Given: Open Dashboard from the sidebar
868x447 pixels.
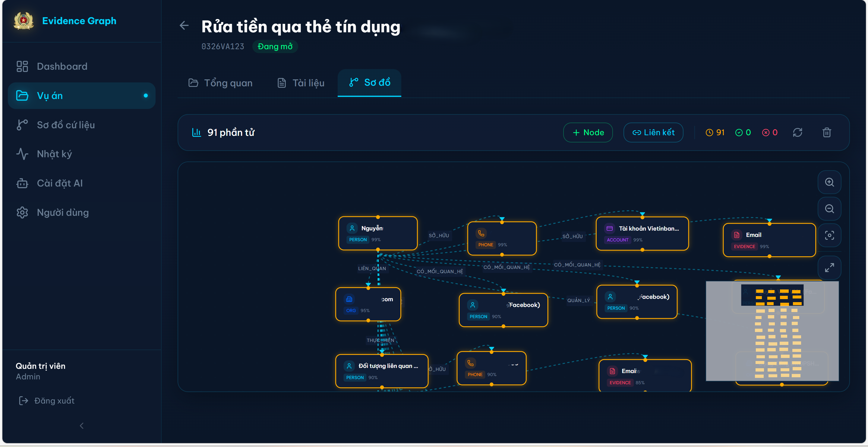Looking at the screenshot, I should [x=81, y=66].
